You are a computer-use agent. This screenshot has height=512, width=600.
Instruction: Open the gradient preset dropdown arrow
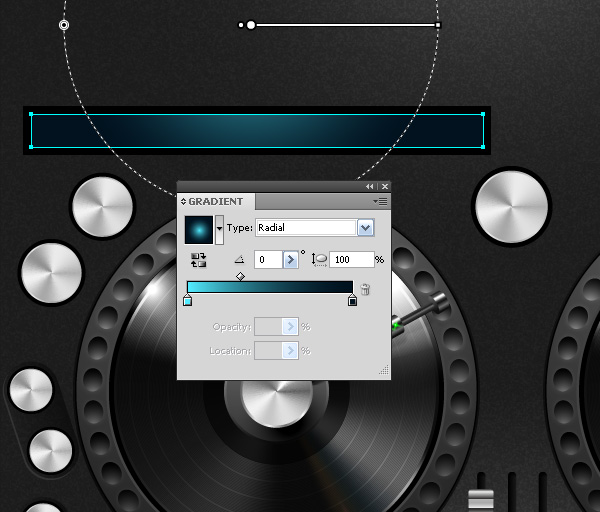pyautogui.click(x=219, y=230)
